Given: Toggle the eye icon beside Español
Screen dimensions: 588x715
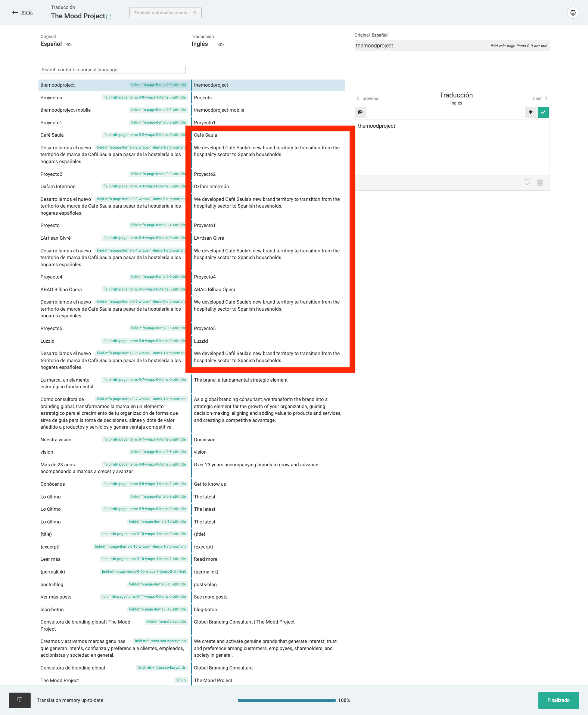Looking at the screenshot, I should [69, 44].
